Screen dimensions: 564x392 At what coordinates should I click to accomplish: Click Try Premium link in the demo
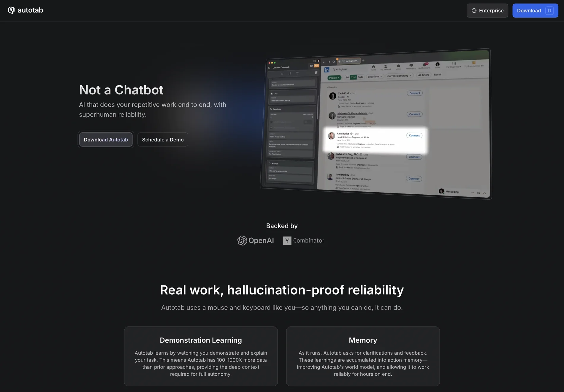(x=474, y=64)
